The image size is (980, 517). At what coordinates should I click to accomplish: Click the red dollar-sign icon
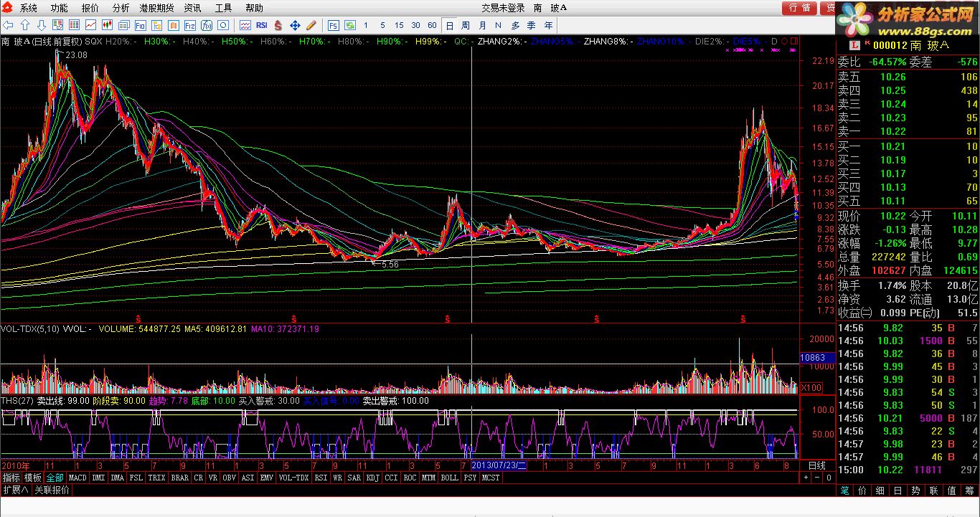click(x=278, y=25)
